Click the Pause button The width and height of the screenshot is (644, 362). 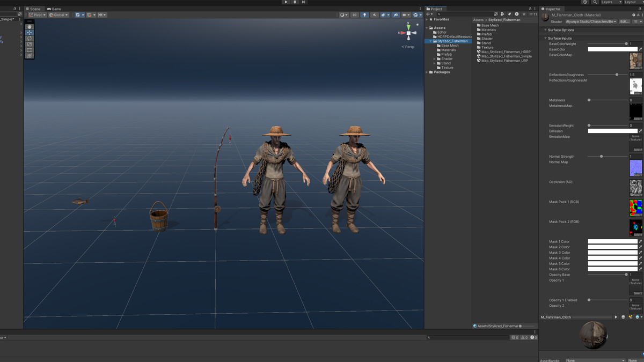pyautogui.click(x=295, y=2)
